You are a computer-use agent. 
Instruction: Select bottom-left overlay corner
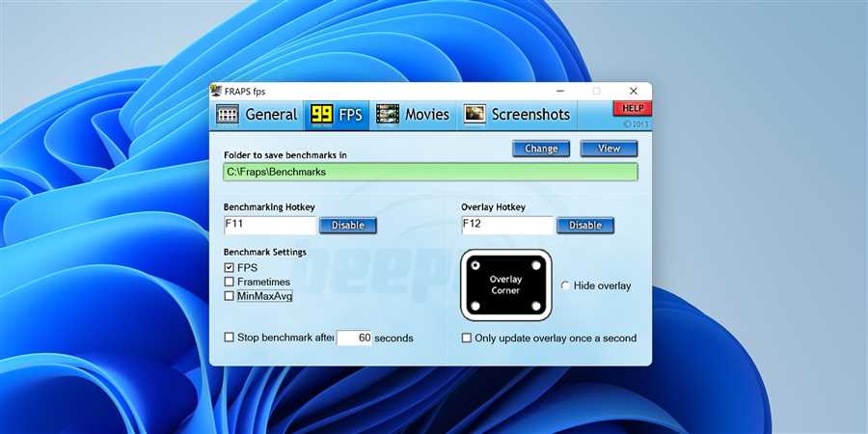pos(475,306)
